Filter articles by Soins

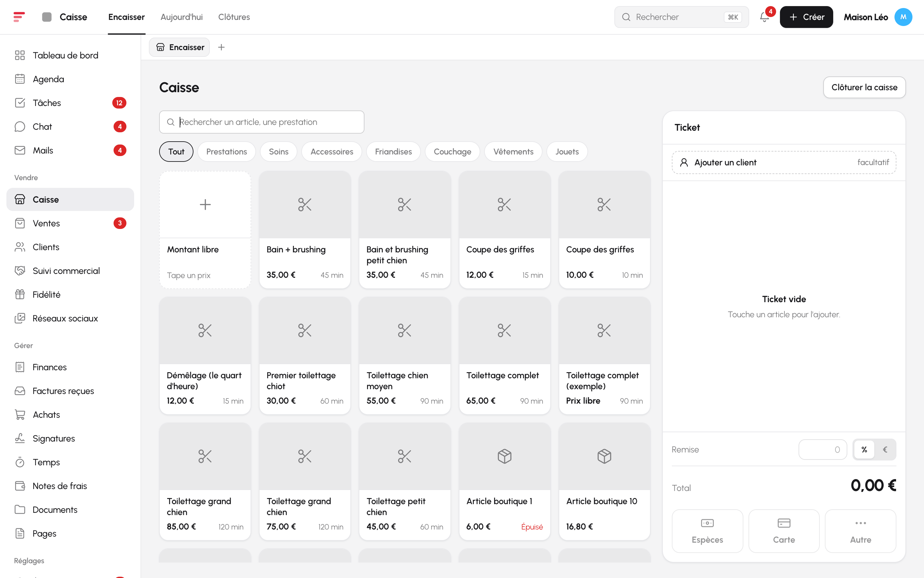[278, 151]
